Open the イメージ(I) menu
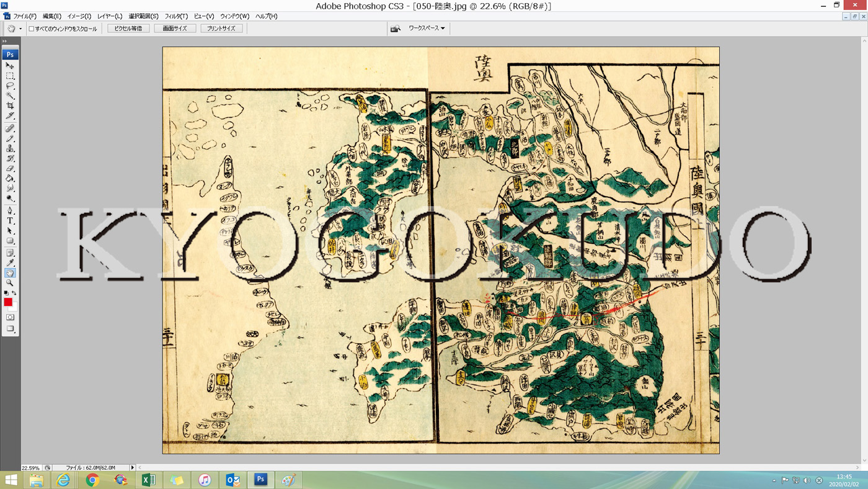 (x=79, y=16)
